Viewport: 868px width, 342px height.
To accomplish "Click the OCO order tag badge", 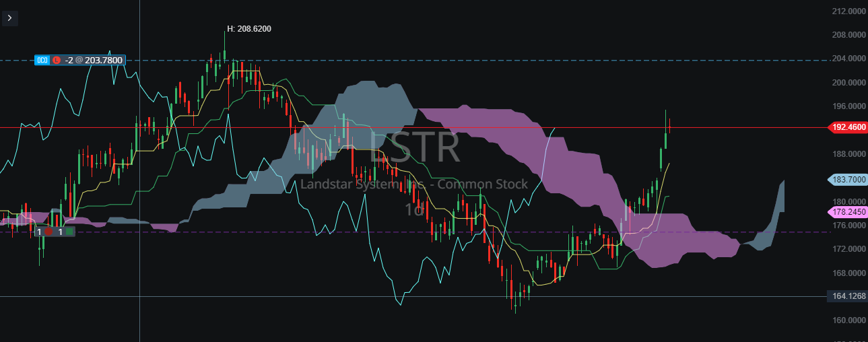I will click(x=42, y=60).
